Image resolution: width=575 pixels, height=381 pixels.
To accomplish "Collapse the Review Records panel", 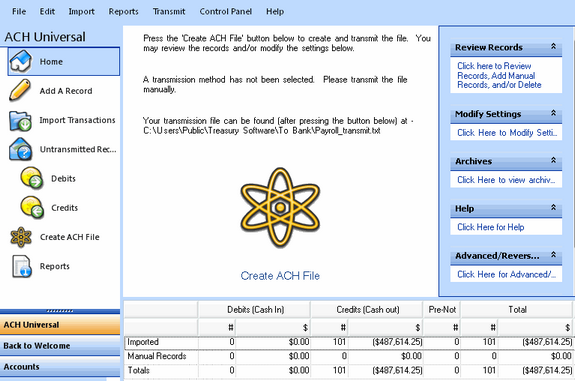I will [x=553, y=46].
